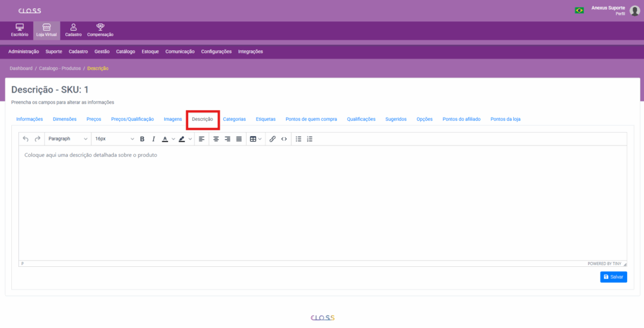
Task: Switch to the Categorias tab
Action: point(234,119)
